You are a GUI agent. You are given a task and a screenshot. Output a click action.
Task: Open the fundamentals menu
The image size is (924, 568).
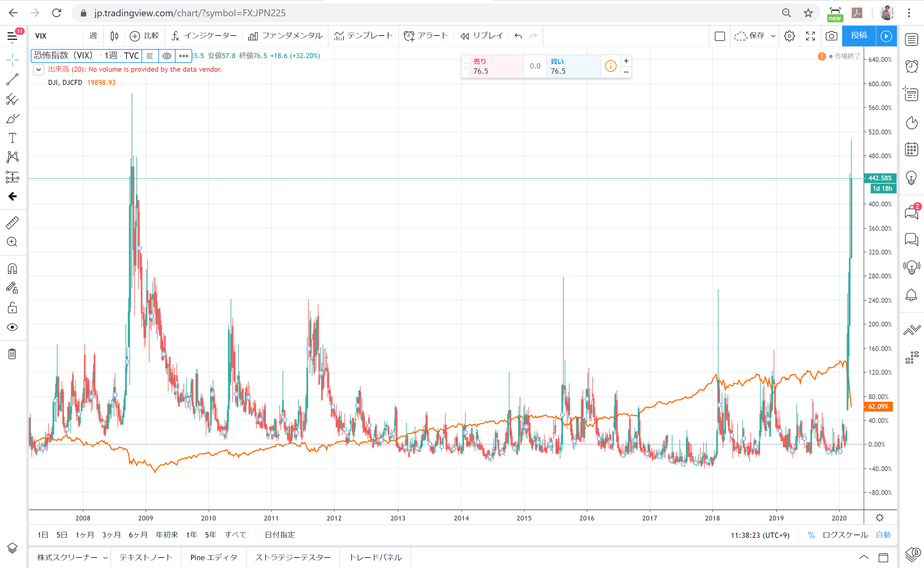(286, 36)
